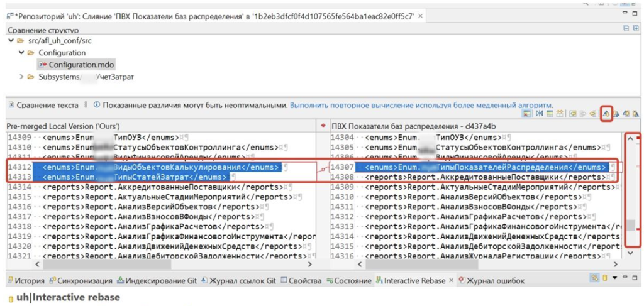This screenshot has height=306, width=644.
Task: Expand all nodes in structure comparison panel
Action: coord(636,28)
